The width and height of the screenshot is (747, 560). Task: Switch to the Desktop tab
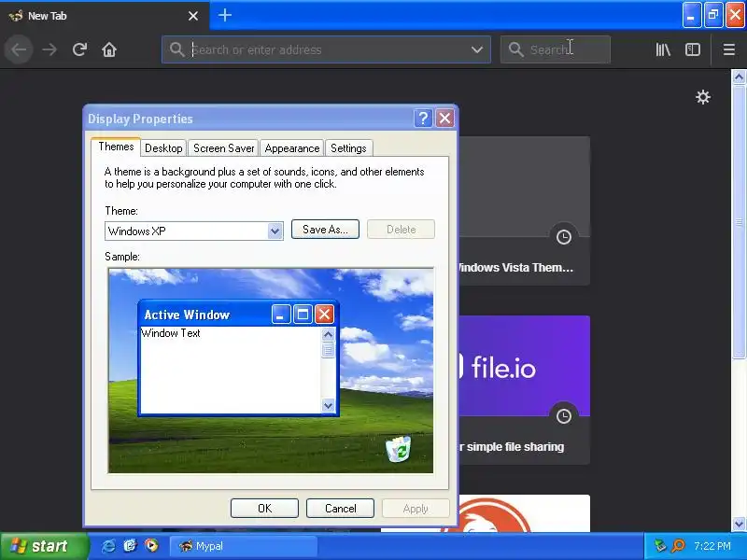(x=163, y=148)
